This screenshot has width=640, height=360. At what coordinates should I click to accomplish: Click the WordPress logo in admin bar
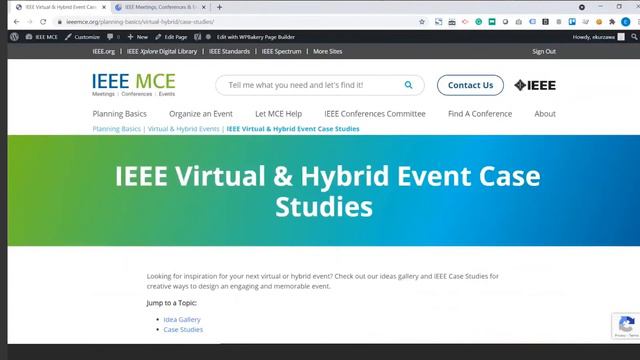(x=15, y=37)
